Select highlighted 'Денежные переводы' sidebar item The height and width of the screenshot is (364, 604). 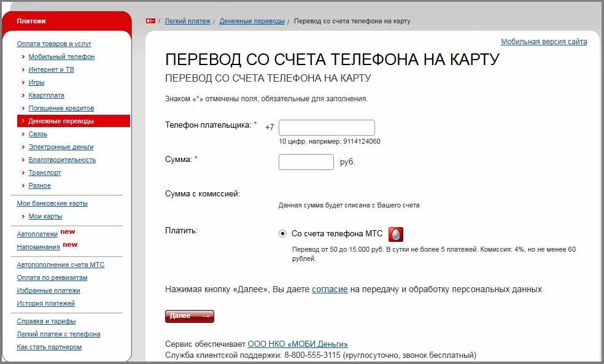pyautogui.click(x=74, y=121)
